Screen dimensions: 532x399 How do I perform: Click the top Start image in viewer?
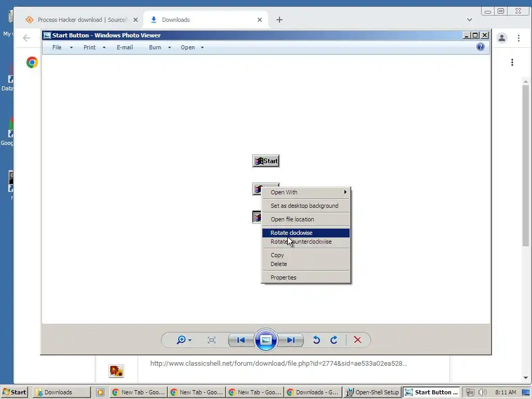(x=266, y=161)
